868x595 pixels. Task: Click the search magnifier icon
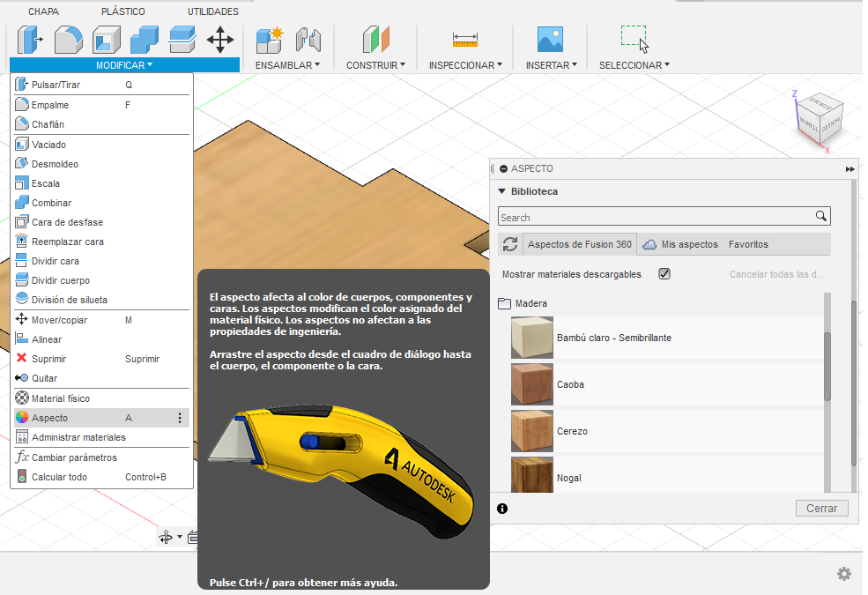point(820,217)
